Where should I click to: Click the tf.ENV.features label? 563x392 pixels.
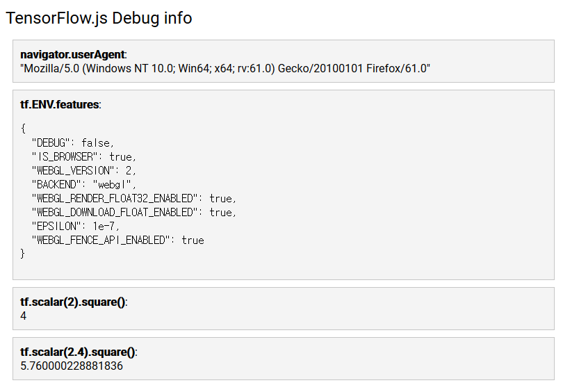[x=60, y=104]
